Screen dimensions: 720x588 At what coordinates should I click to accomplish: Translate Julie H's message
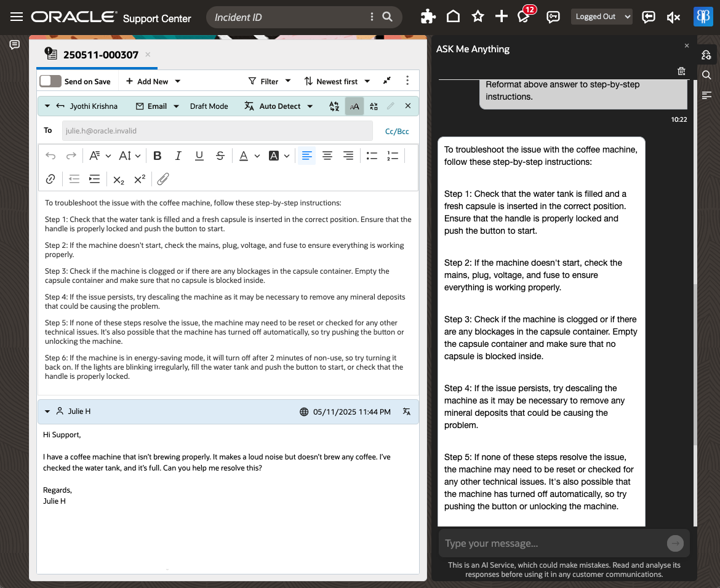(x=407, y=411)
